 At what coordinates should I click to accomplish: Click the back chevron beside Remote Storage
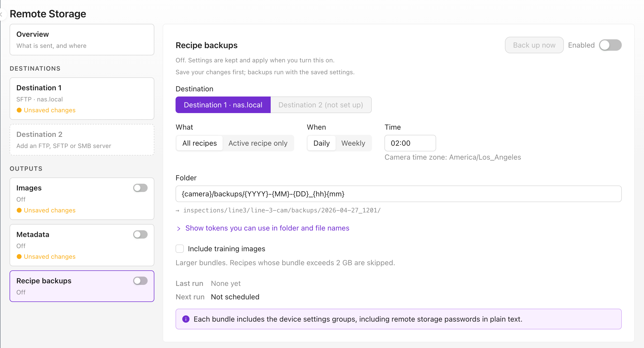[2, 14]
